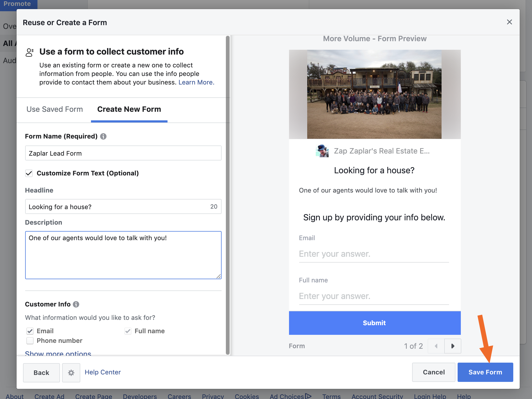Go to previous form preview page arrow

pyautogui.click(x=436, y=346)
